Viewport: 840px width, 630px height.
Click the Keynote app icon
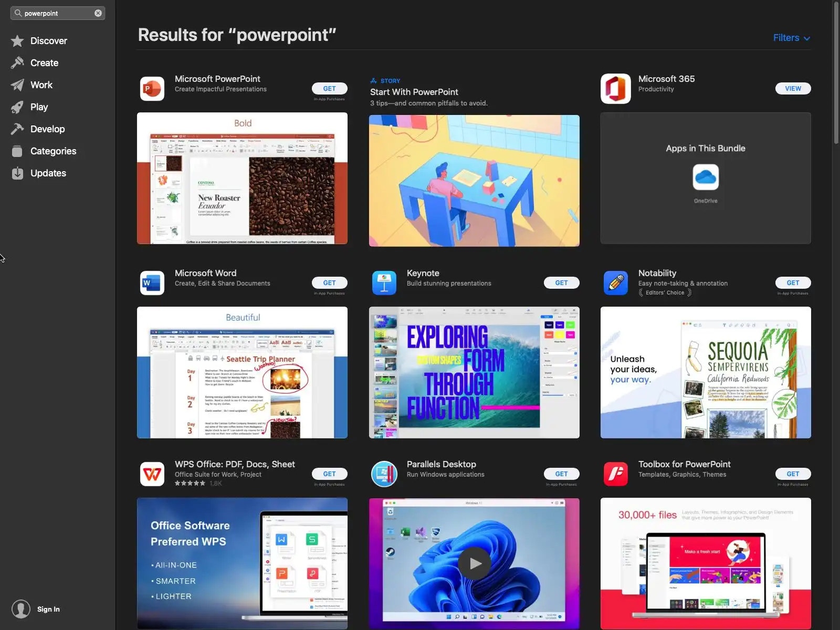click(384, 283)
